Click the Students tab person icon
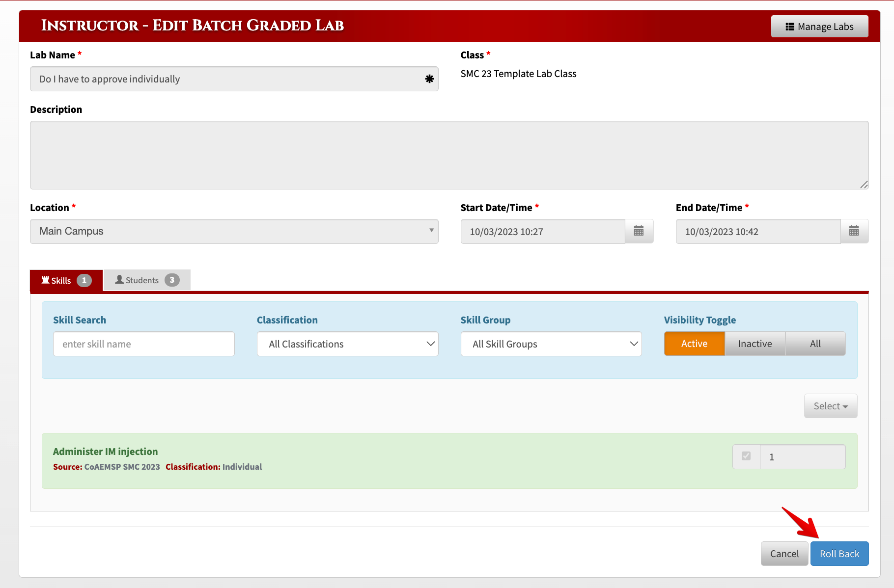Screen dimensions: 894x588 point(119,279)
